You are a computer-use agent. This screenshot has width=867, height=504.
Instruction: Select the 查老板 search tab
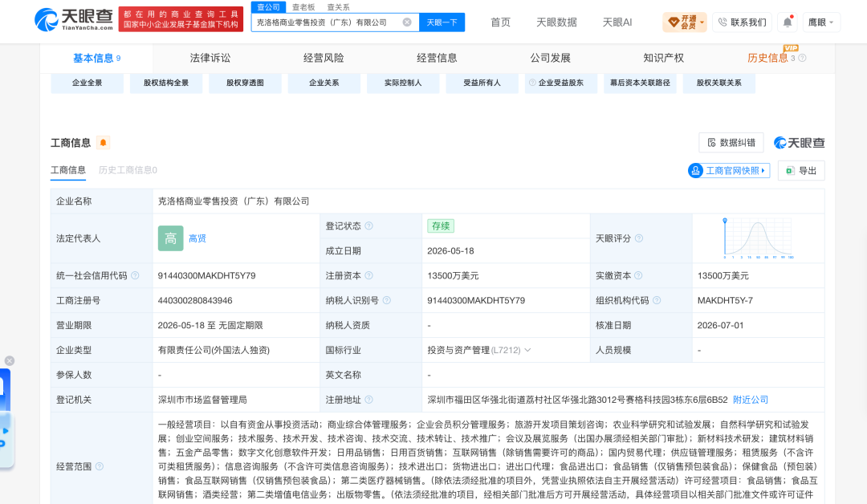tap(303, 7)
